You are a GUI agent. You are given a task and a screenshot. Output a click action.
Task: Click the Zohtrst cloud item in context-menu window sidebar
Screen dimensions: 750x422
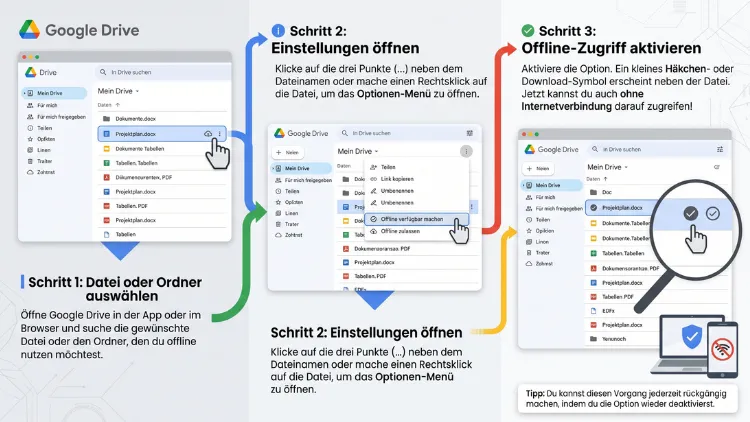288,235
